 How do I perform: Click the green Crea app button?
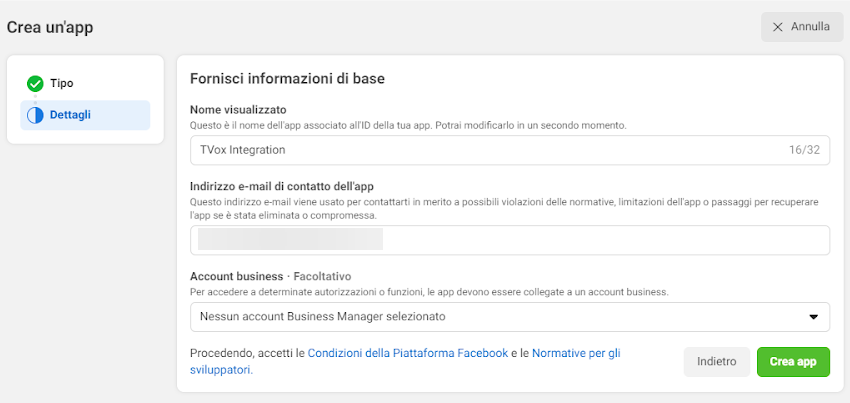click(x=793, y=362)
